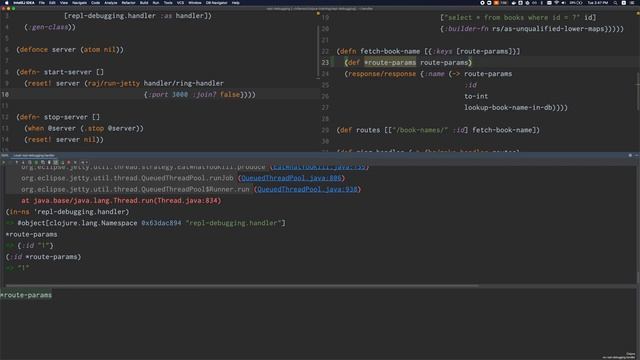Open the File menu
This screenshot has height=360, width=640.
(42, 3)
